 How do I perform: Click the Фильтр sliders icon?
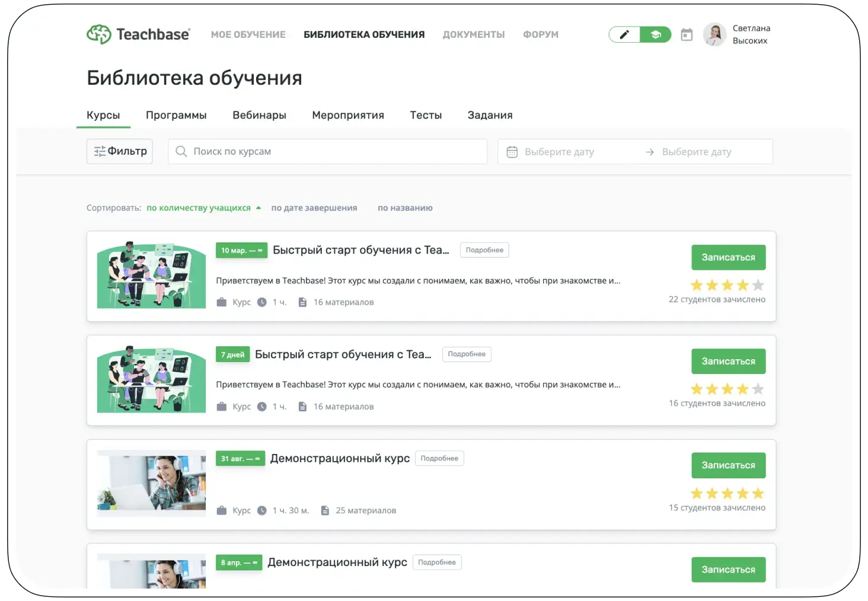click(x=100, y=151)
